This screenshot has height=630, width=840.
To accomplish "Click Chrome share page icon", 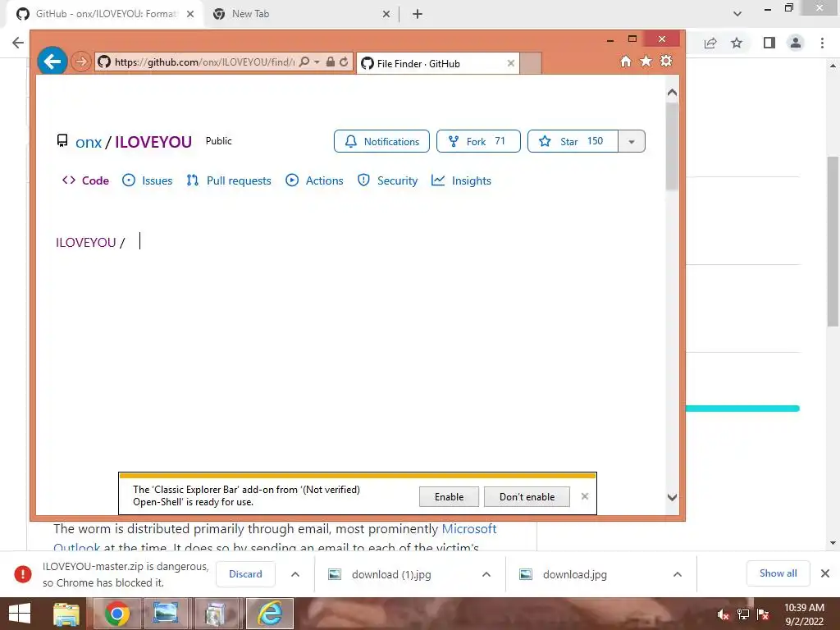I will click(x=710, y=43).
